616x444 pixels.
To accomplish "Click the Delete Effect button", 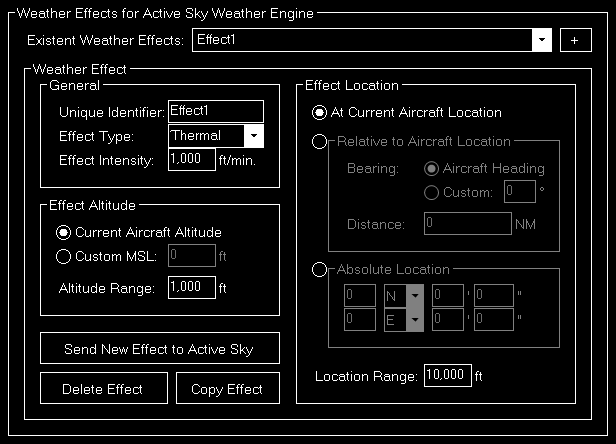I will [104, 388].
